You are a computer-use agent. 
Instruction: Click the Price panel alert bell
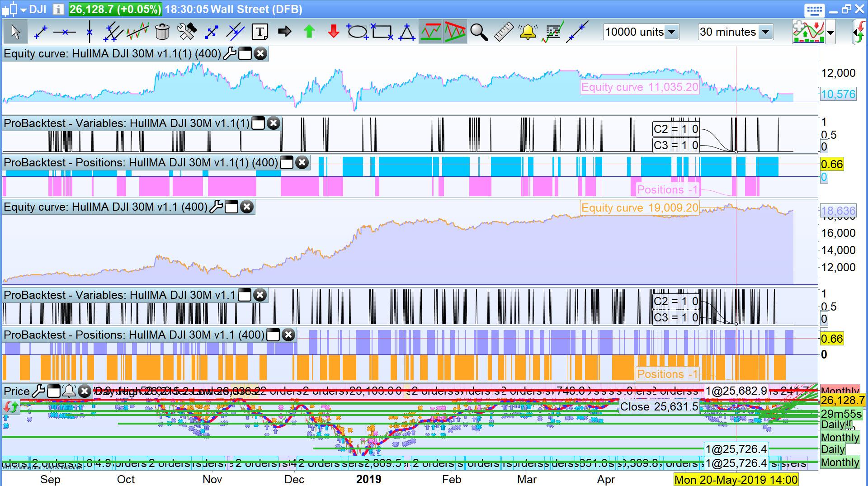pos(69,391)
